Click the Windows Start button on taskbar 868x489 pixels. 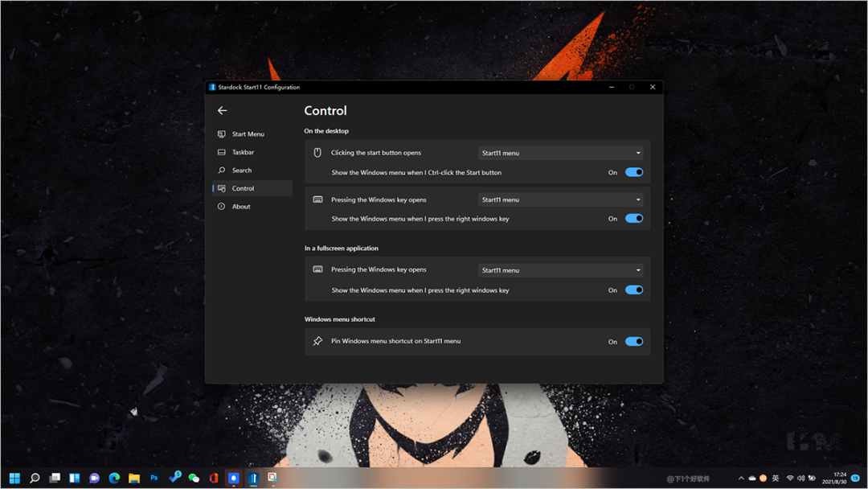pyautogui.click(x=14, y=478)
